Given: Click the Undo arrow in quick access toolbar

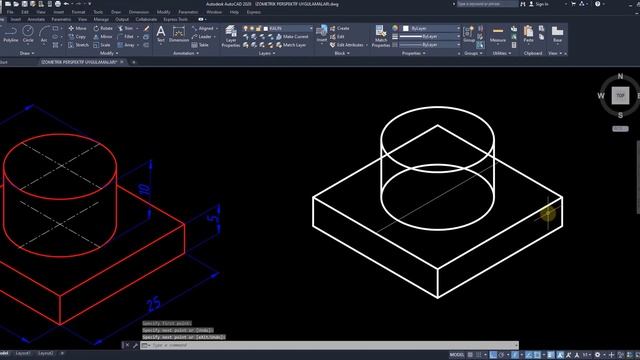Looking at the screenshot, I should click(x=66, y=4).
